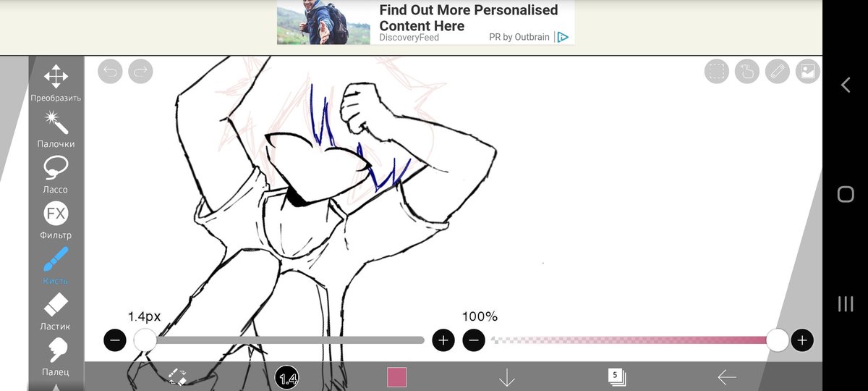Redo the last undone stroke

(x=140, y=71)
